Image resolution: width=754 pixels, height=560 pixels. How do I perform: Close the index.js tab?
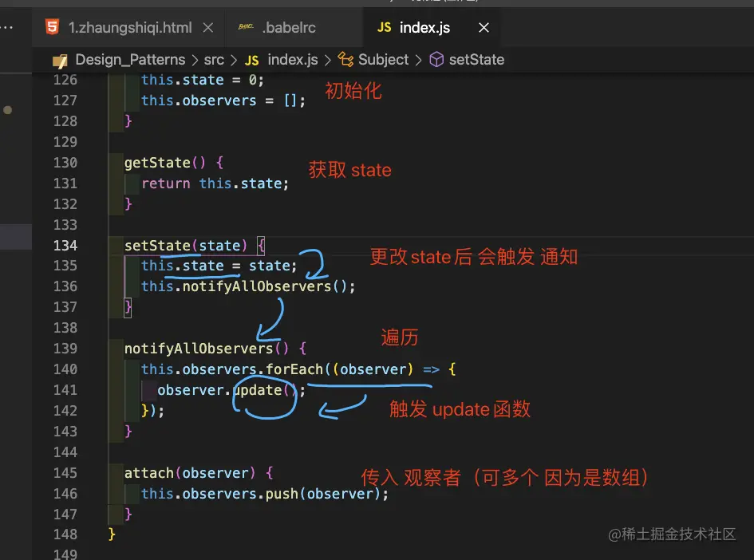point(484,28)
